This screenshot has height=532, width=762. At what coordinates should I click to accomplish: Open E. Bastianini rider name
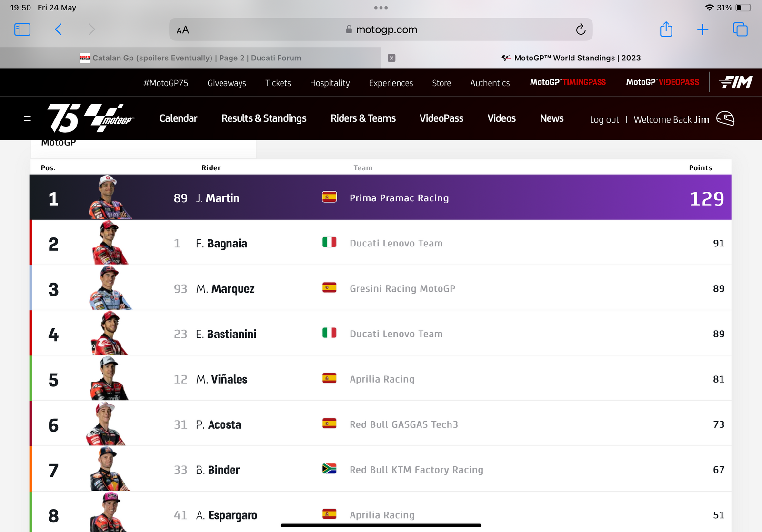[226, 334]
